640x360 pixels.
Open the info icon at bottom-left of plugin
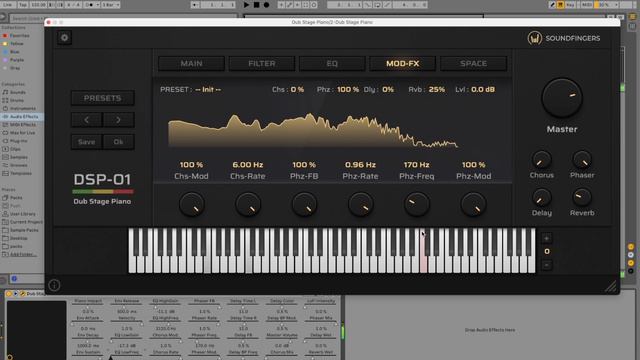(54, 285)
